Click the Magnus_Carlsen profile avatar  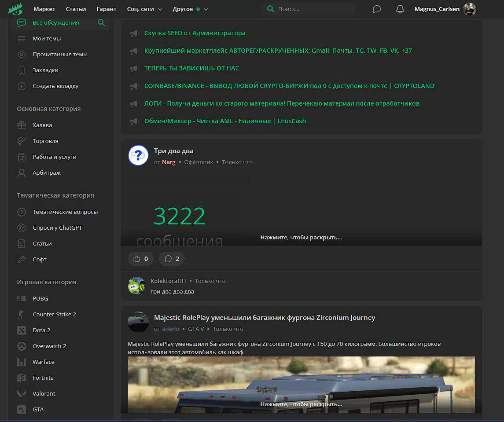click(x=470, y=9)
